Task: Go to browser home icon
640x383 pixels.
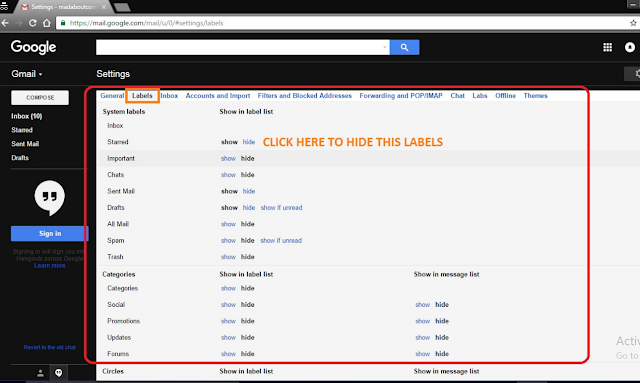Action: [47, 23]
